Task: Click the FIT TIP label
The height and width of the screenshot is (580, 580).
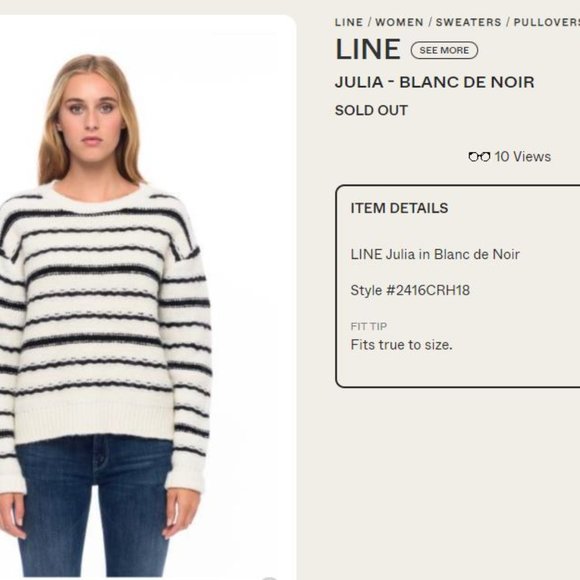Action: (x=368, y=326)
